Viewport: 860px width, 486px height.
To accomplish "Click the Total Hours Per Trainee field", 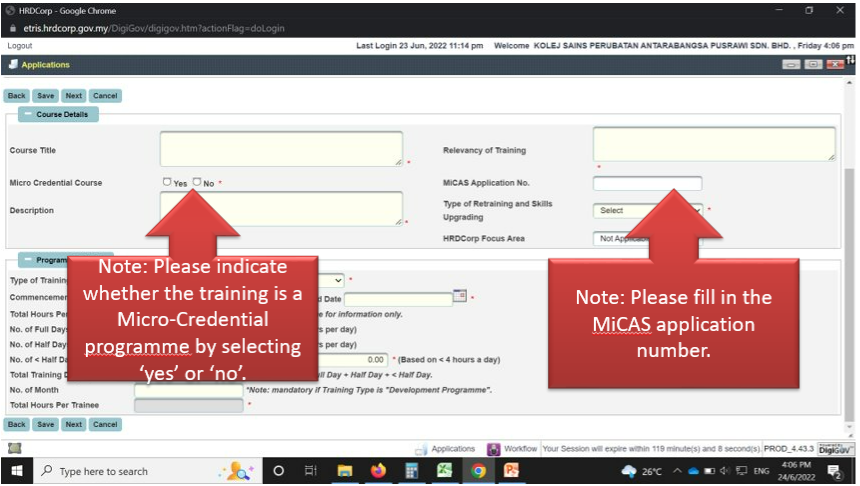I will [x=189, y=405].
